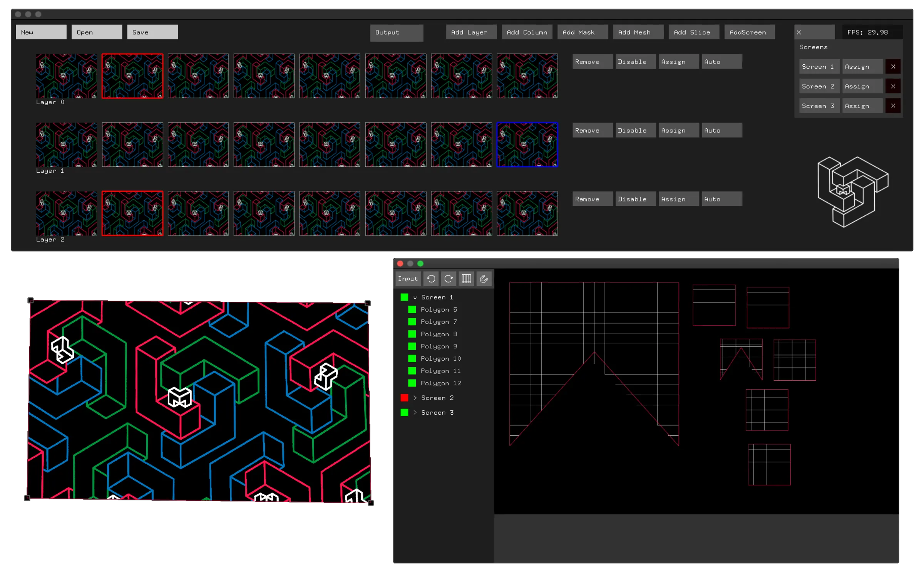Viewport: 924px width, 578px height.
Task: Toggle visibility square of Polygon 8
Action: click(x=412, y=334)
